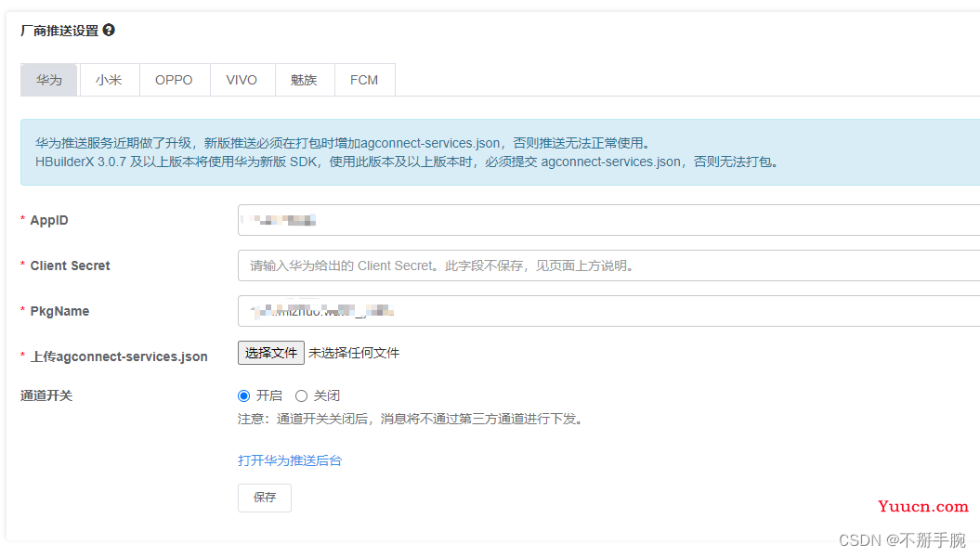The image size is (980, 557).
Task: Click the 厂商推送设置 heading
Action: (60, 31)
